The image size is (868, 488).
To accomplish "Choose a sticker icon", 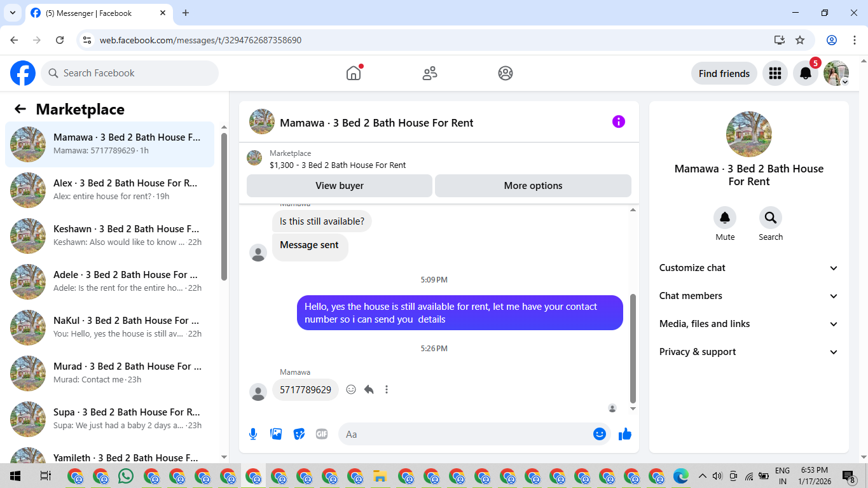I will click(299, 434).
